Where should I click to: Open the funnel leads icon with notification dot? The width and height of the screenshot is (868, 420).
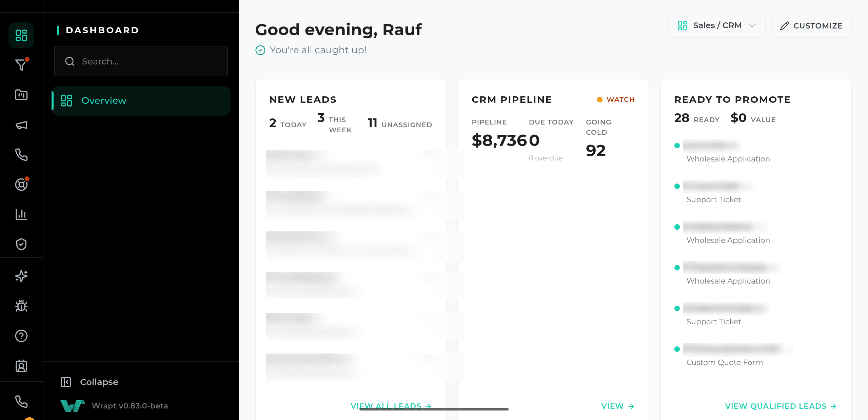pos(21,64)
